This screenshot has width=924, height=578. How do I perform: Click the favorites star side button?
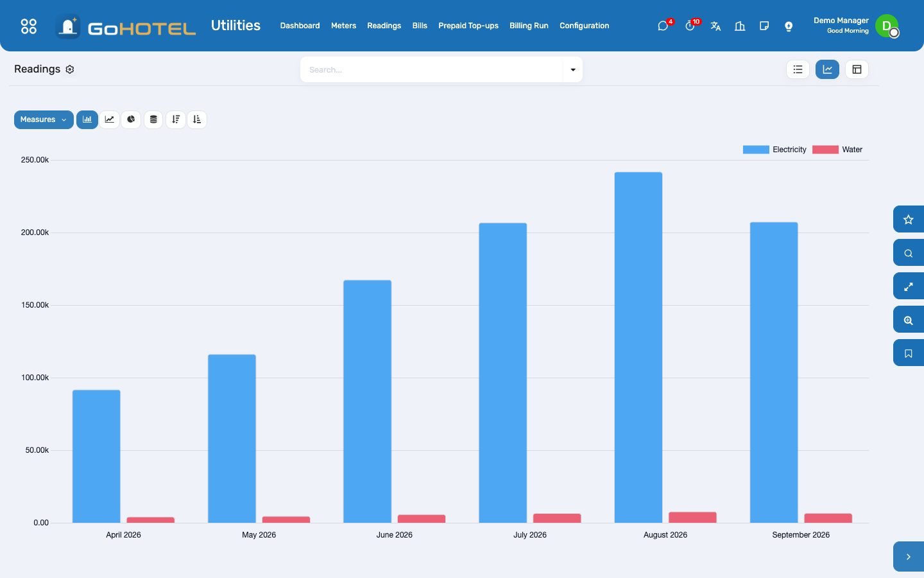coord(909,220)
